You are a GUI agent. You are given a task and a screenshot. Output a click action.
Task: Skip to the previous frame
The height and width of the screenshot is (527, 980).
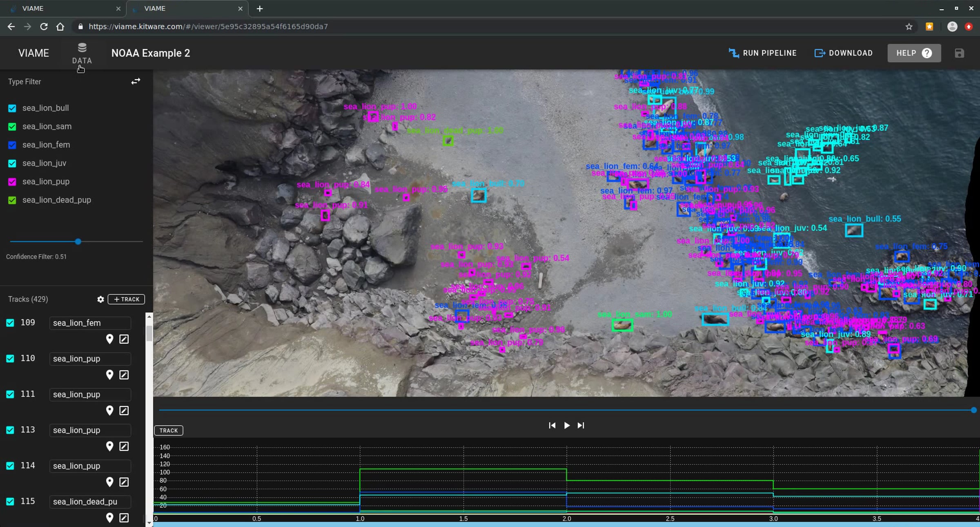(x=552, y=425)
